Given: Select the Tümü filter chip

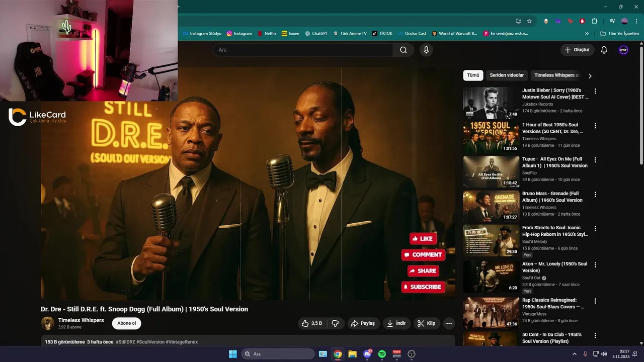Looking at the screenshot, I should (x=473, y=75).
